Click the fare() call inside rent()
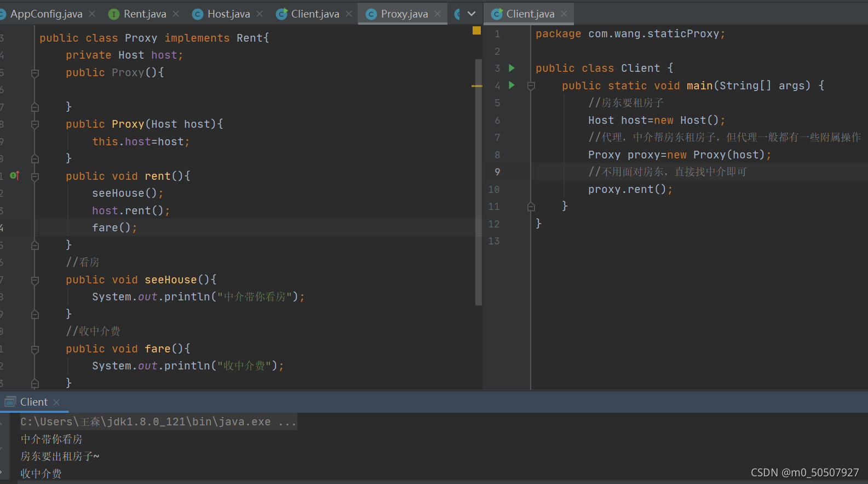Image resolution: width=868 pixels, height=484 pixels. [114, 227]
